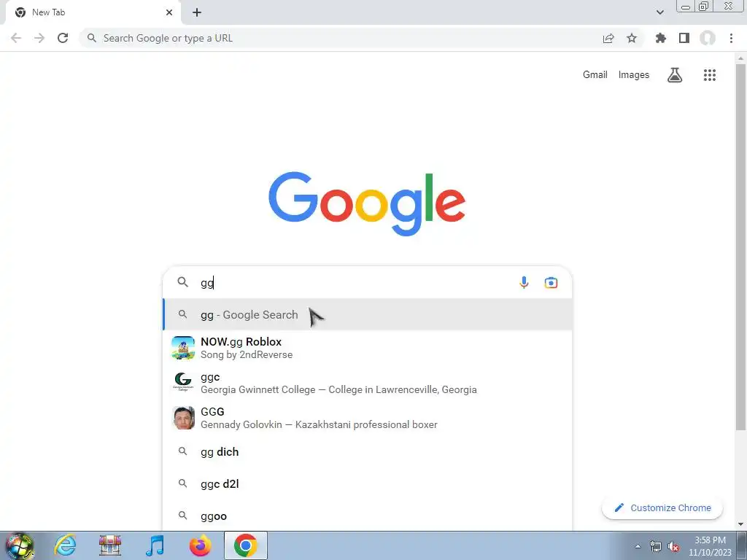Click Gennady Golovkin photo thumbnail
The height and width of the screenshot is (560, 747).
point(183,418)
